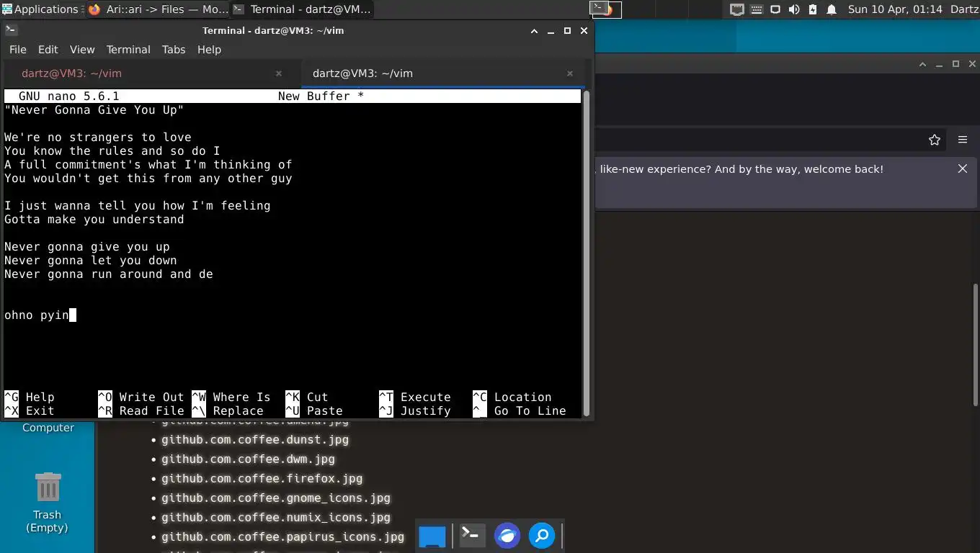The image size is (980, 553).
Task: Click the ^U Paste shortcut label
Action: (314, 411)
